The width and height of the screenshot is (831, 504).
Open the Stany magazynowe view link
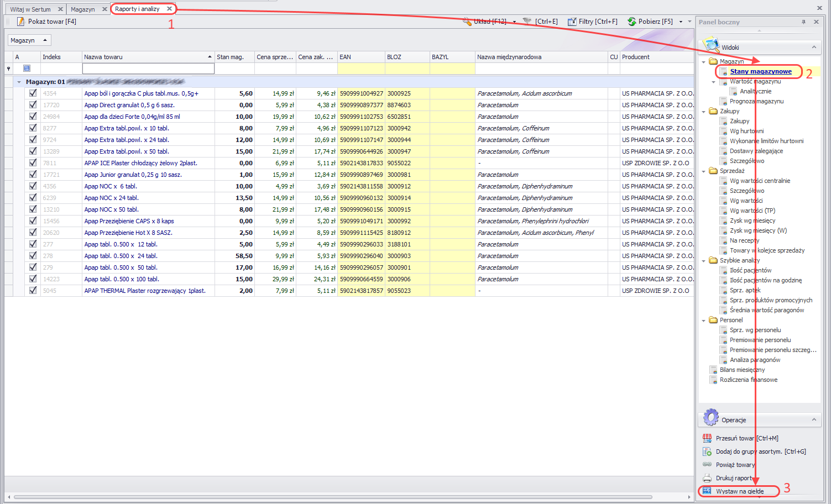[x=760, y=71]
